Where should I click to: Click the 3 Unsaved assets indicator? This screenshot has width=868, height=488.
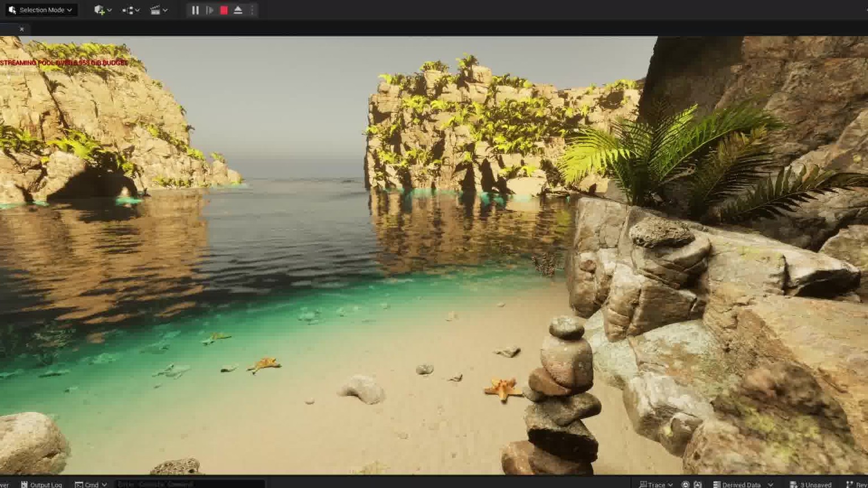point(810,484)
